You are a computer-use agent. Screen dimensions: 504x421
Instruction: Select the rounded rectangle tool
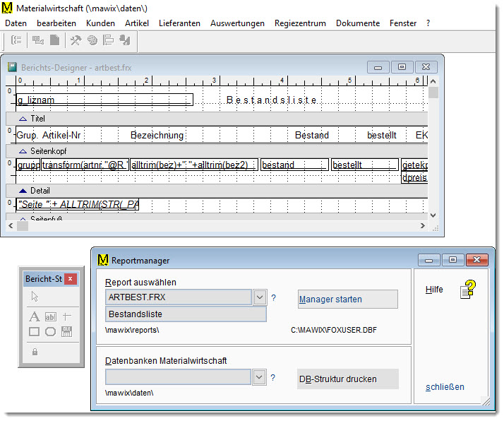point(51,332)
